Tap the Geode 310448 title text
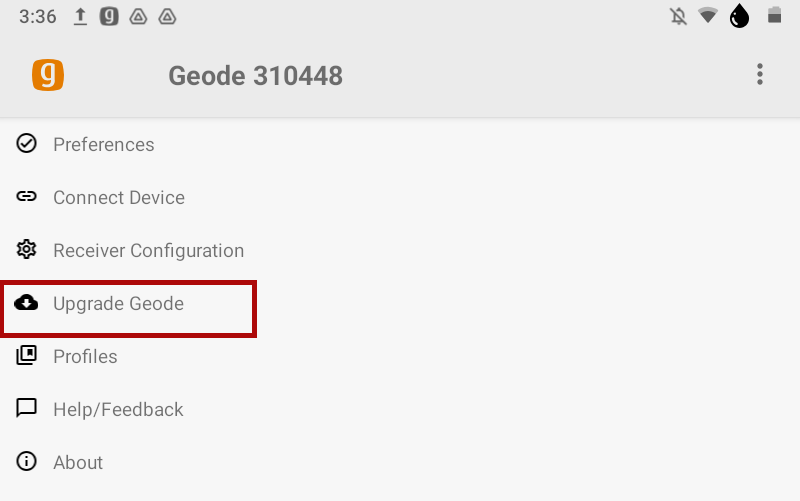Viewport: 800px width, 501px height. click(255, 76)
